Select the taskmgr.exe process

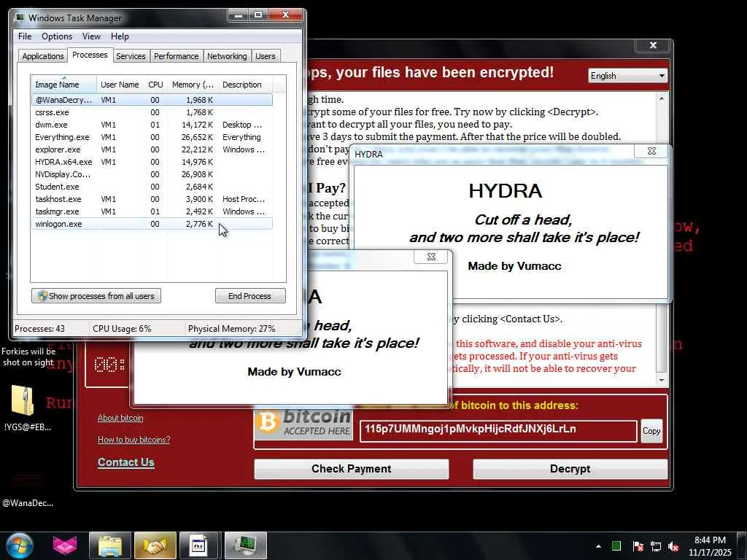point(152,211)
